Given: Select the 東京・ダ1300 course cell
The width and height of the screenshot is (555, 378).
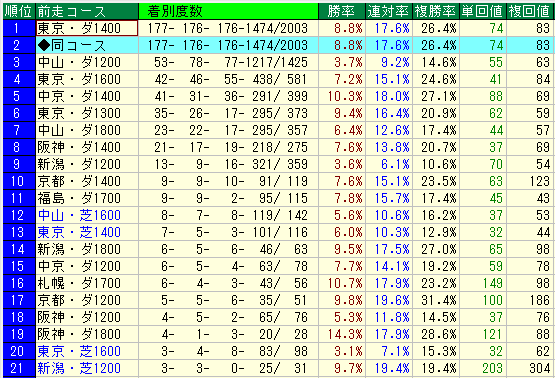Looking at the screenshot, I should tap(87, 113).
